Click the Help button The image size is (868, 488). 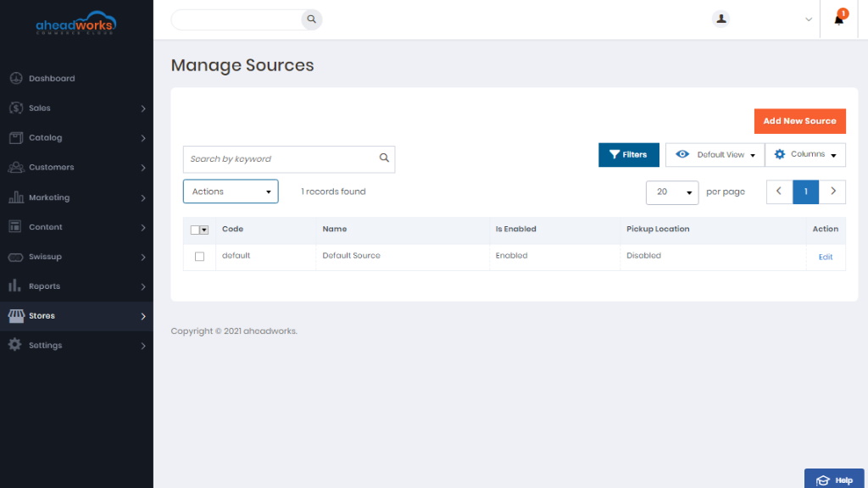[834, 480]
